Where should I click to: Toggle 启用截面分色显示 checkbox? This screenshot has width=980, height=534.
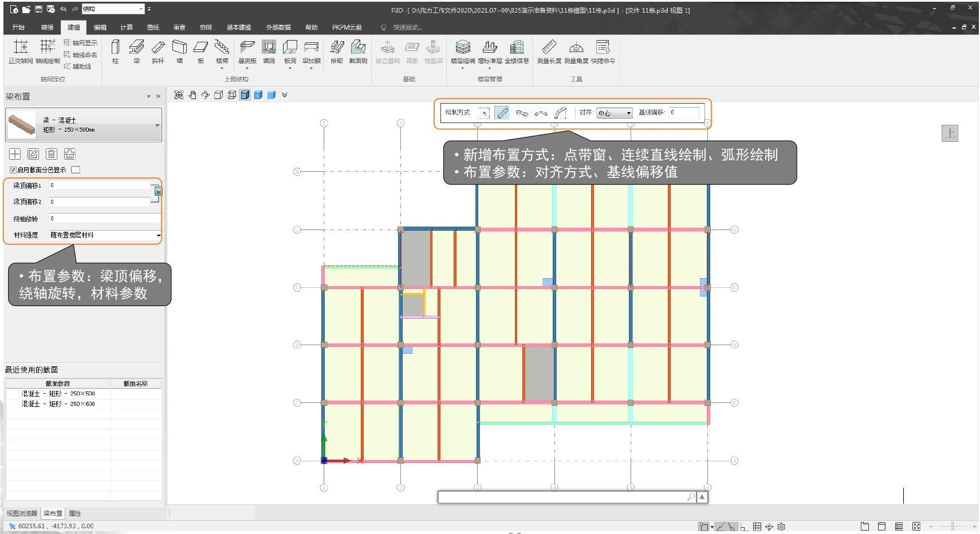[x=13, y=170]
